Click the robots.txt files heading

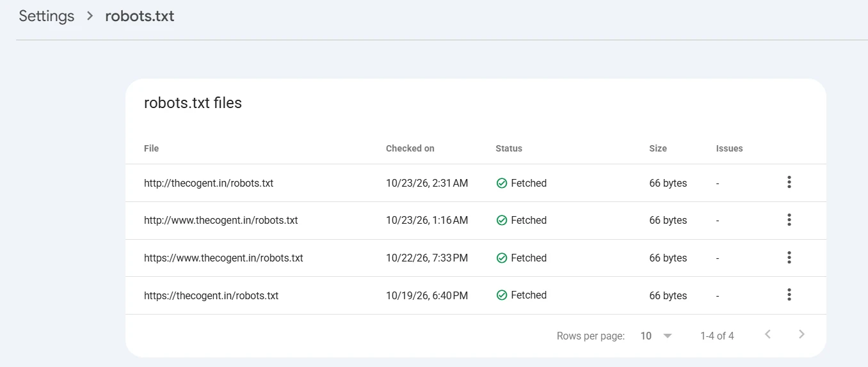[193, 102]
